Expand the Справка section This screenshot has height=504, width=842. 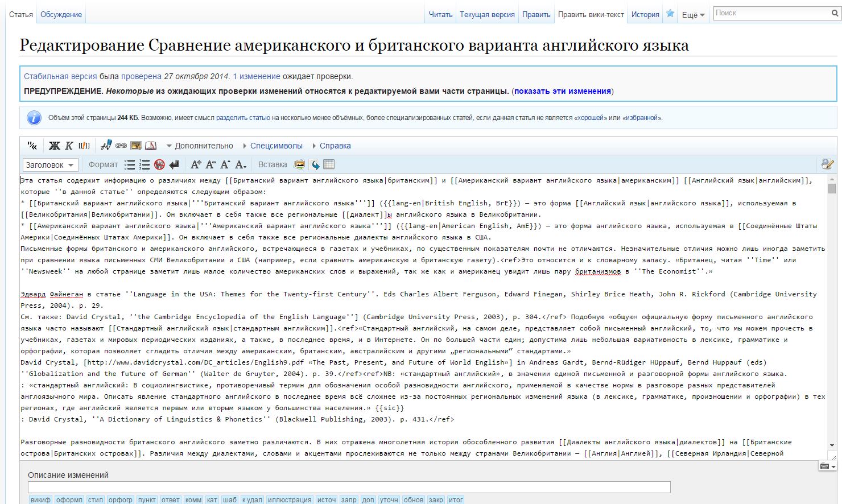(331, 146)
